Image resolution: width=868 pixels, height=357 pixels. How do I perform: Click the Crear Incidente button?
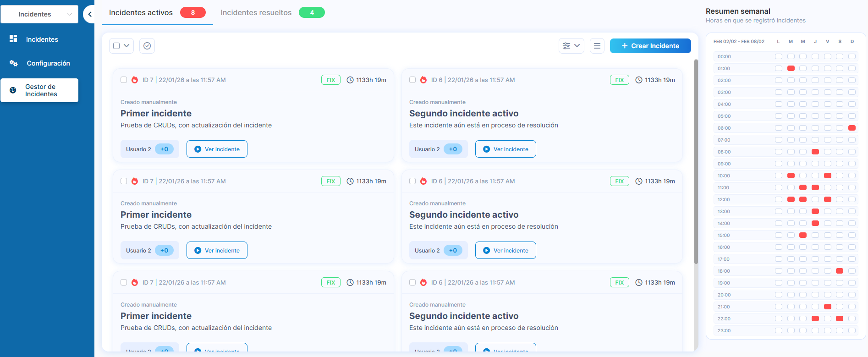(x=650, y=46)
